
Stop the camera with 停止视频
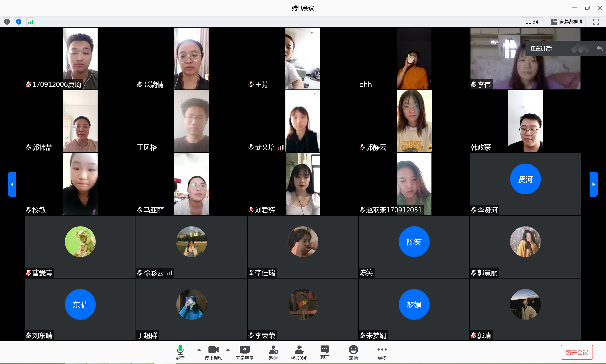[x=213, y=352]
